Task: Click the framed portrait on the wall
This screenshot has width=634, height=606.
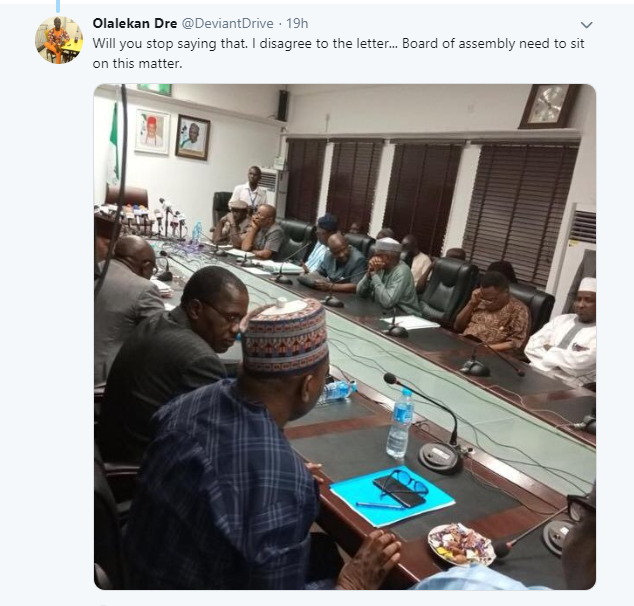Action: pyautogui.click(x=193, y=137)
